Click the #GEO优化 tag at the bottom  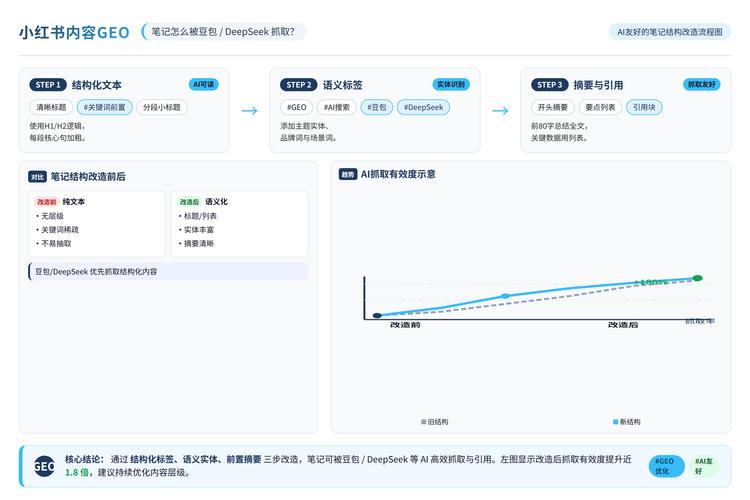[x=666, y=466]
